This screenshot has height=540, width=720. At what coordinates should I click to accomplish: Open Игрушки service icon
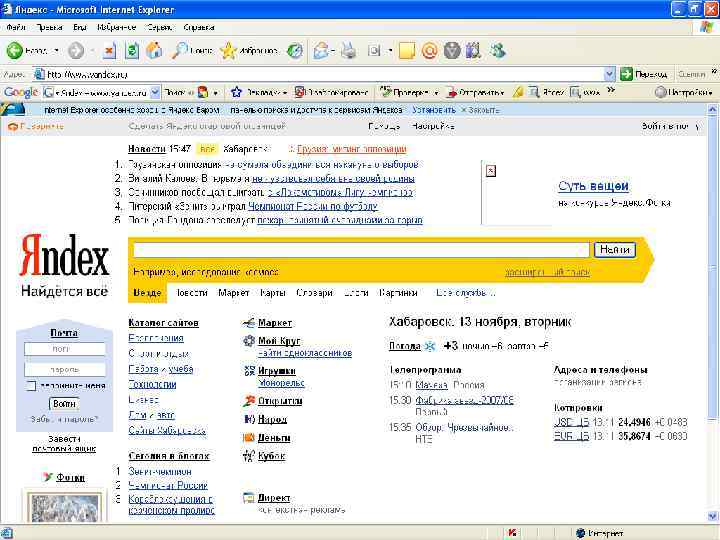click(x=249, y=371)
